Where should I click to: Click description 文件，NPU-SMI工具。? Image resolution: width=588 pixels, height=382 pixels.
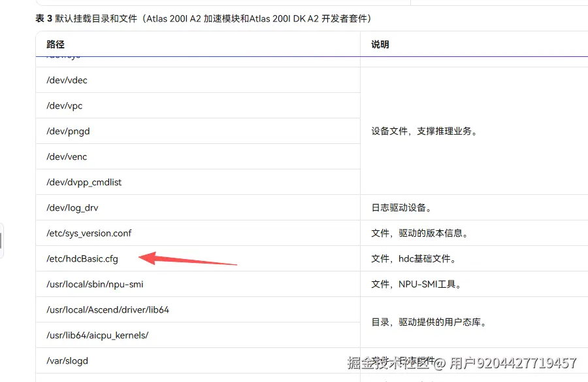point(417,285)
